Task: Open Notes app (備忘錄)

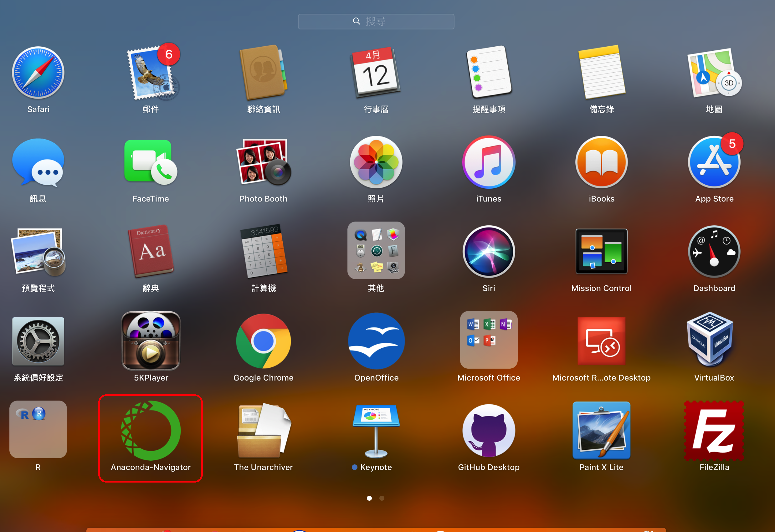Action: pyautogui.click(x=602, y=73)
